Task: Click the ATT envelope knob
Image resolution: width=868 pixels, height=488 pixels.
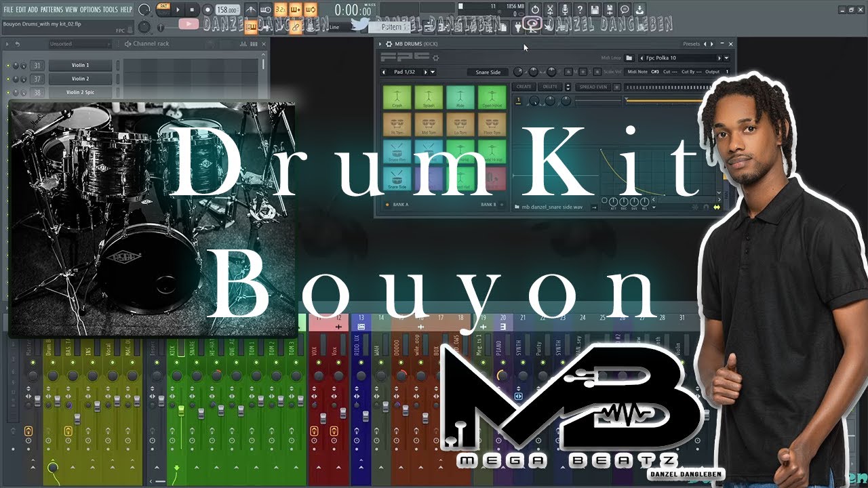Action: (613, 202)
